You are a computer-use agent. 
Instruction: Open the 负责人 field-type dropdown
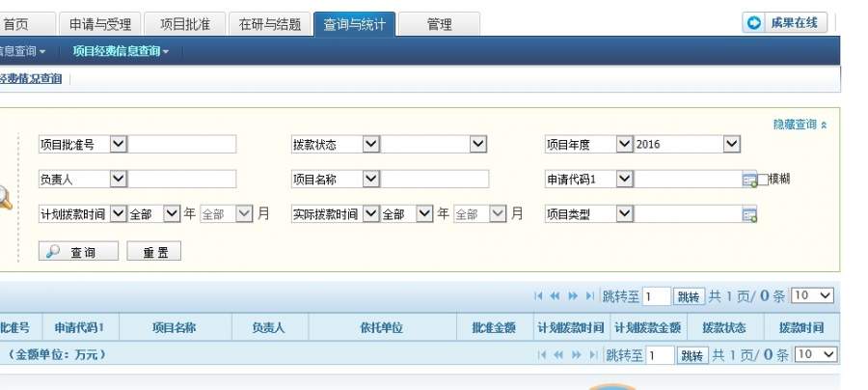pos(119,179)
